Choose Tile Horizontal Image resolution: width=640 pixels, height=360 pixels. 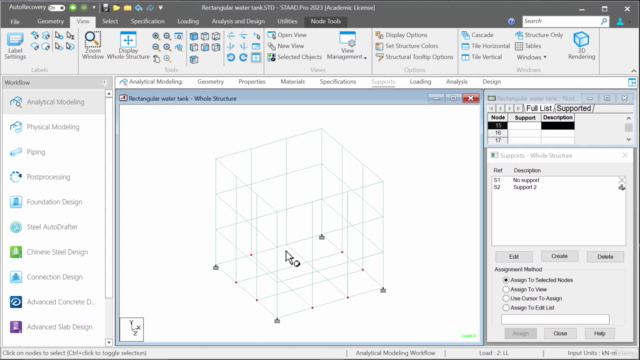(486, 46)
